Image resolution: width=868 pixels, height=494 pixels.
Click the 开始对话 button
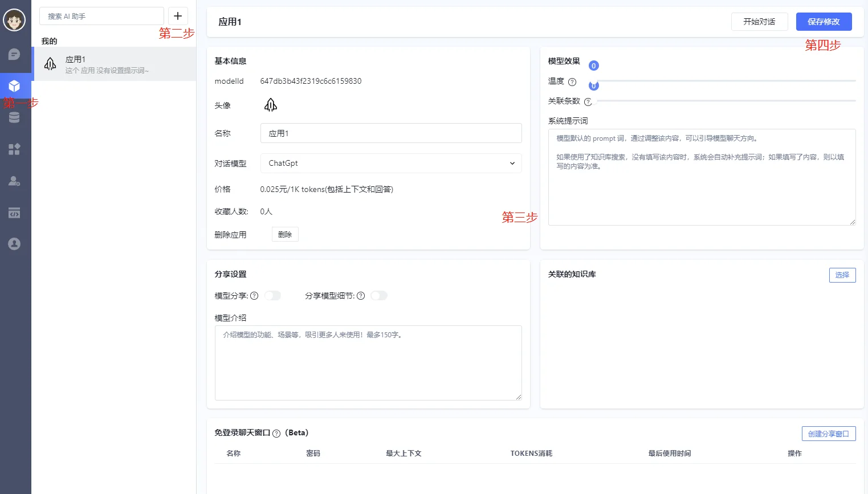tap(759, 22)
